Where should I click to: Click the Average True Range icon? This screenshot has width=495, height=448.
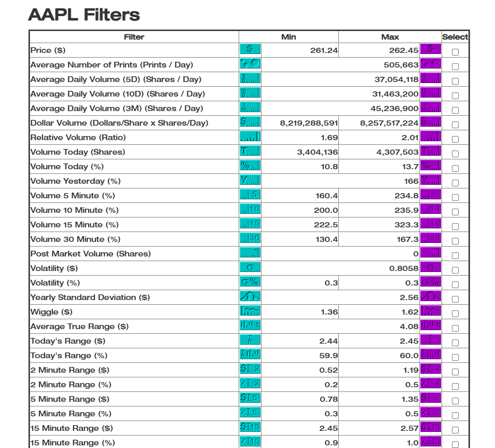250,326
